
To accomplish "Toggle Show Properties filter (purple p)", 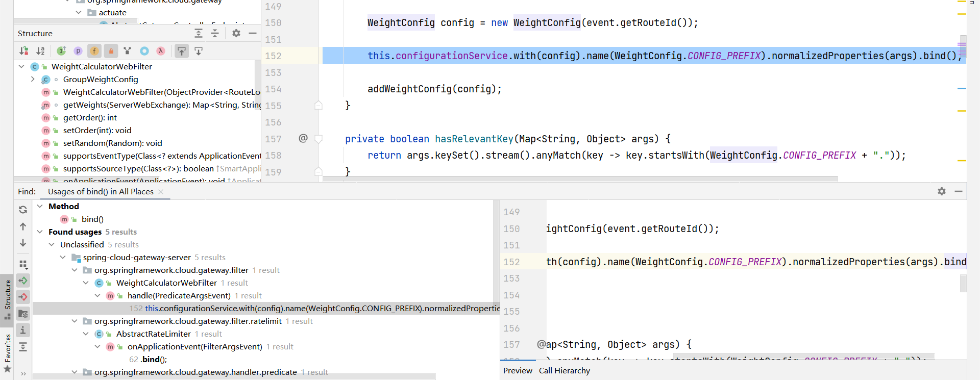I will coord(78,51).
